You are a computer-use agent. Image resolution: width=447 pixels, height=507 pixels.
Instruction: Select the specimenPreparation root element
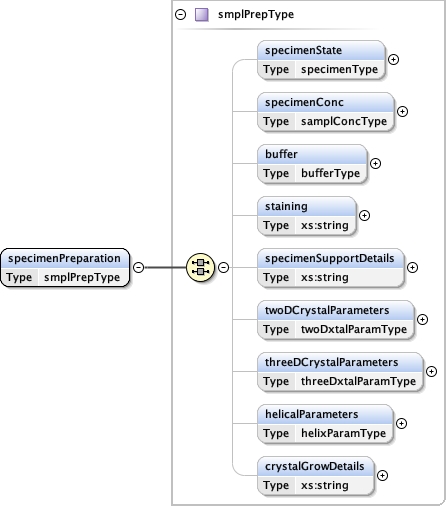click(x=65, y=267)
